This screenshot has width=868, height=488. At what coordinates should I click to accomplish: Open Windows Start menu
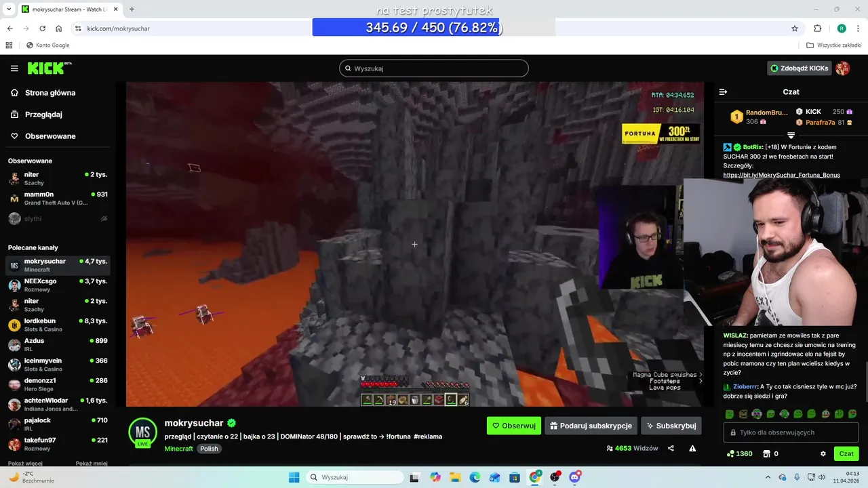(x=294, y=477)
